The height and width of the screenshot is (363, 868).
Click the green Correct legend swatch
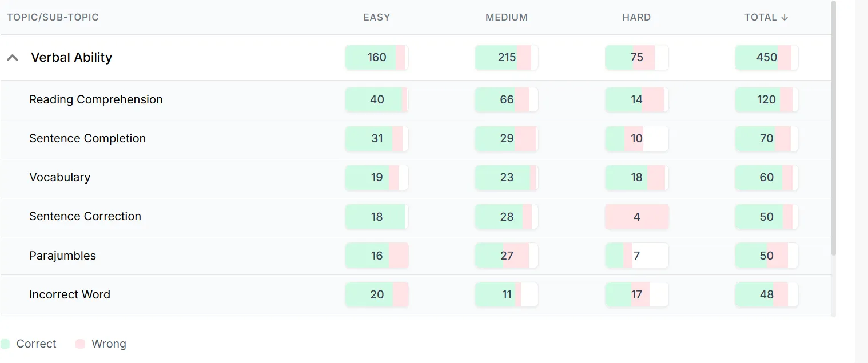[5, 344]
